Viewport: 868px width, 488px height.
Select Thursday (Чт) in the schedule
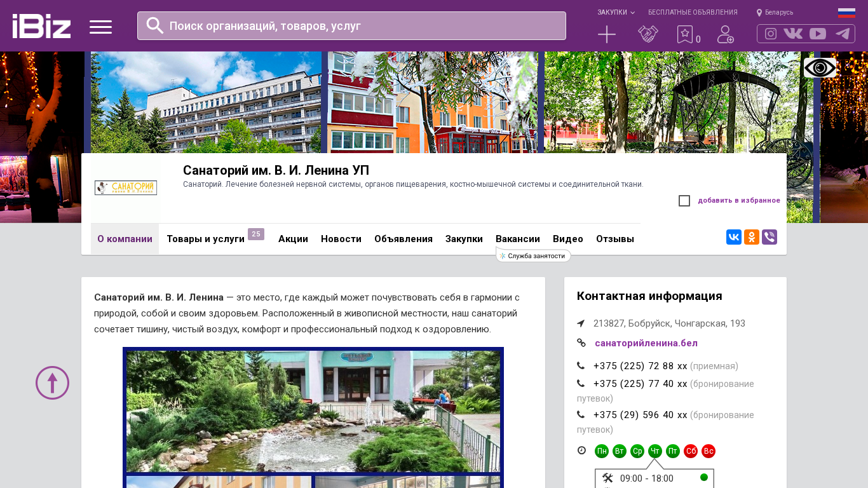pyautogui.click(x=655, y=451)
